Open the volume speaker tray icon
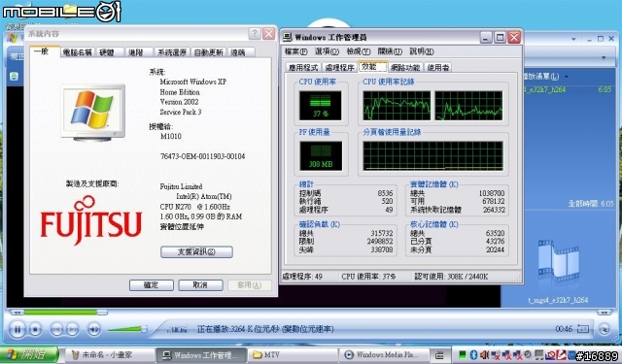622x364 pixels. coord(484,354)
